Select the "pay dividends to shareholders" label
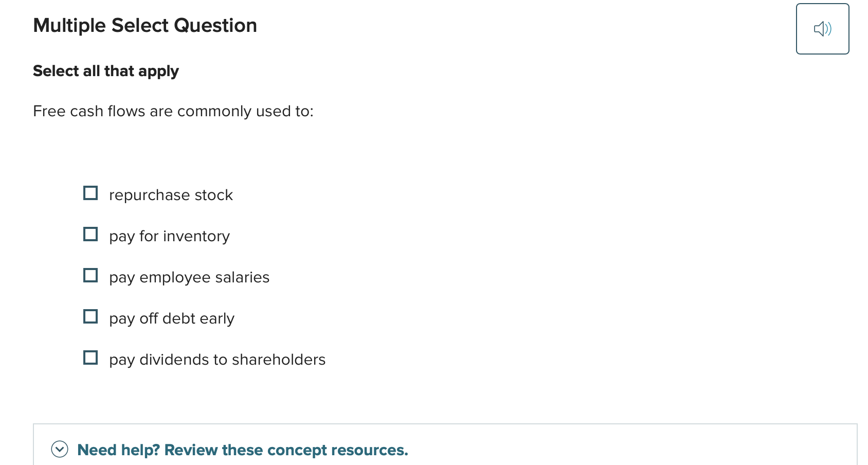Screen dimensions: 868x465 [x=217, y=360]
